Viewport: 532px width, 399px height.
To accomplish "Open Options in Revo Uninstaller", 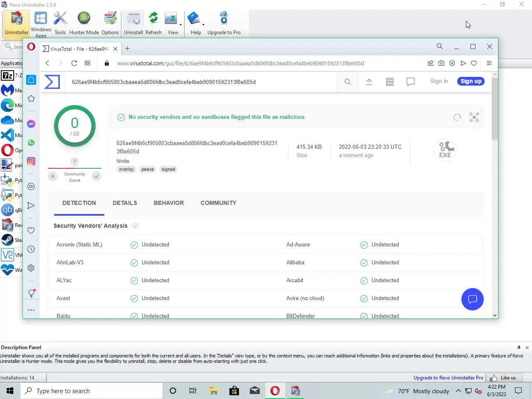I will click(110, 24).
